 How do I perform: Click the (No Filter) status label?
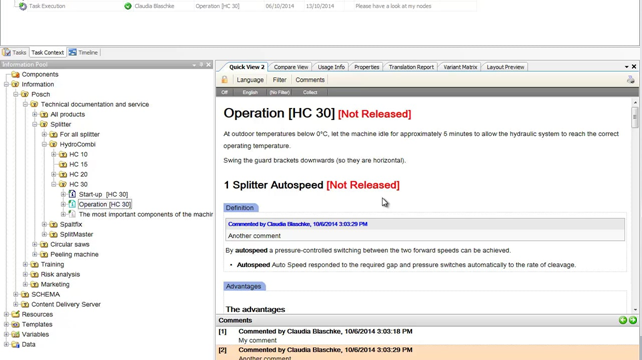(x=280, y=92)
